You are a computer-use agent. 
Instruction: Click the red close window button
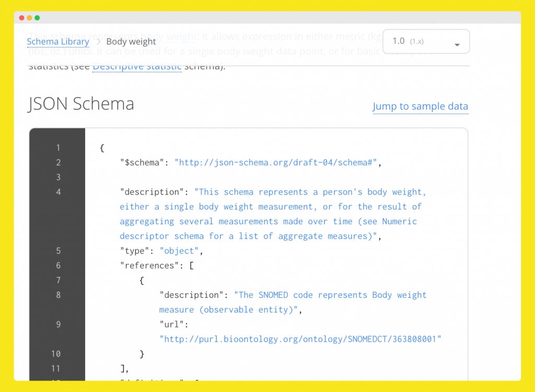(x=21, y=18)
